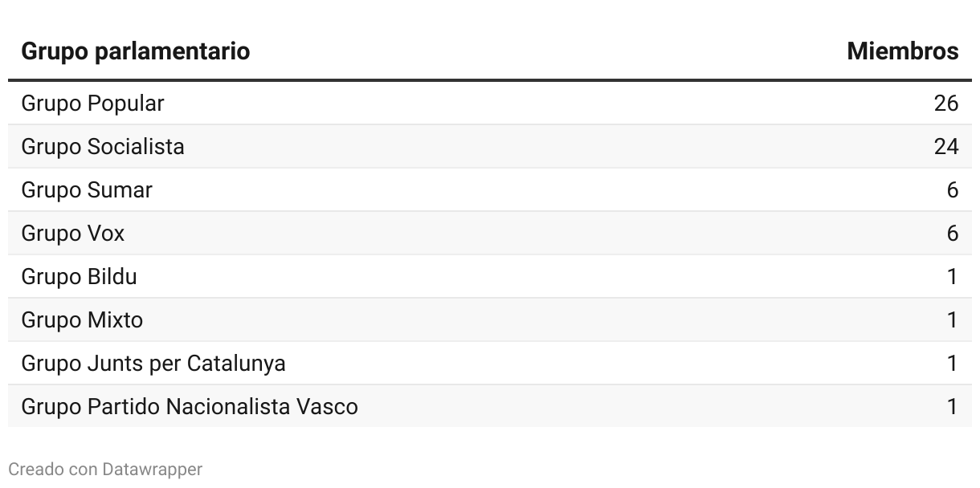980x488 pixels.
Task: Click the Miembros column header
Action: [903, 51]
